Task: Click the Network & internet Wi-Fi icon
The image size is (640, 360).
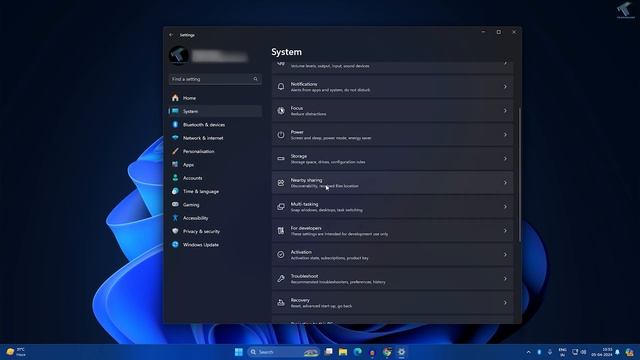Action: pos(175,138)
